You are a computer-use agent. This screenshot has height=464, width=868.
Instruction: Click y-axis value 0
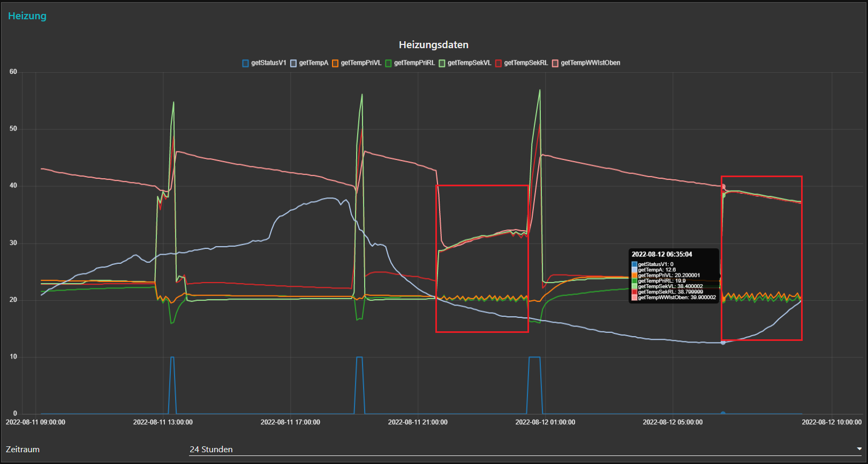click(15, 414)
